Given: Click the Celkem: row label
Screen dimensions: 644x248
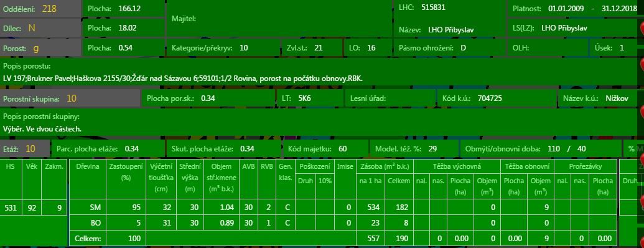Looking at the screenshot, I should click(x=87, y=238).
